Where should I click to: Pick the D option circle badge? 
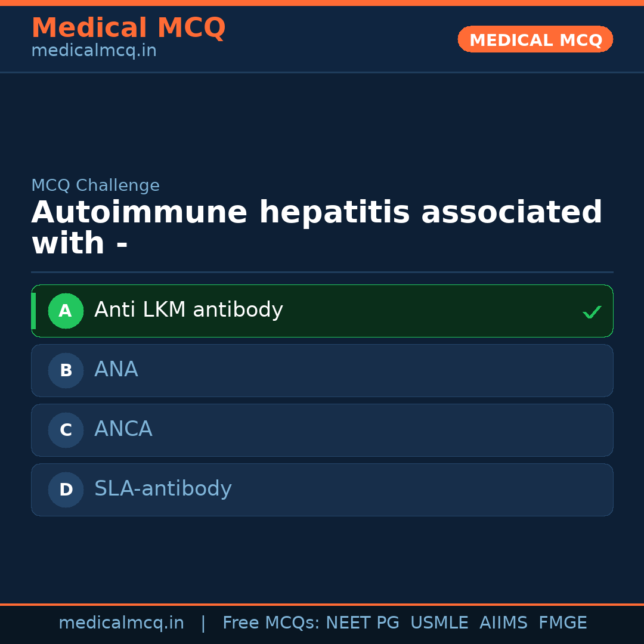66,490
